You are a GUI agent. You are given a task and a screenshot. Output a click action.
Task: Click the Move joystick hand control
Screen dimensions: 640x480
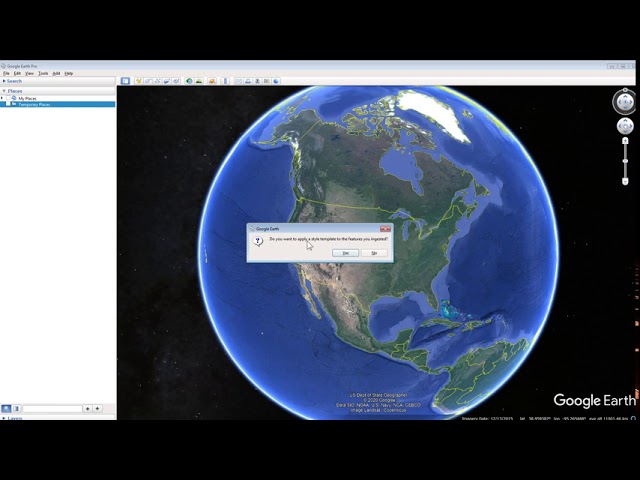pos(625,126)
